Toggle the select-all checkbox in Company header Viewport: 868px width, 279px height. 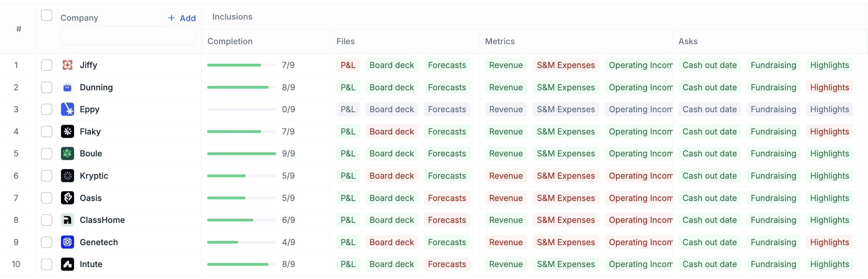pos(46,15)
